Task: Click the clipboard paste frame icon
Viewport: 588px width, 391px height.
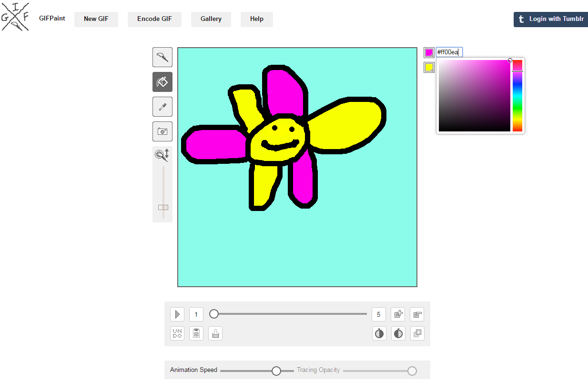Action: pos(196,333)
